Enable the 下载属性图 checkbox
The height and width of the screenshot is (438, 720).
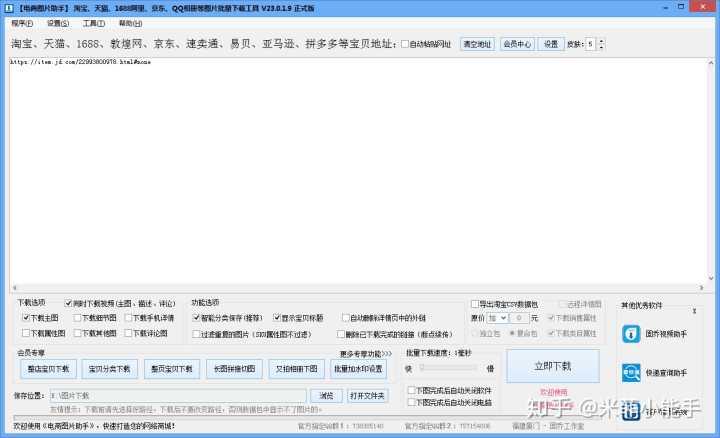click(26, 333)
